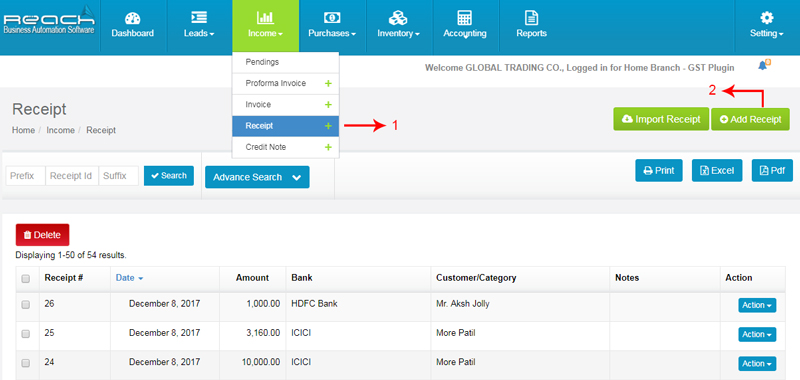Screen dimensions: 800x380
Task: Choose Credit Note from Income menu
Action: [286, 147]
